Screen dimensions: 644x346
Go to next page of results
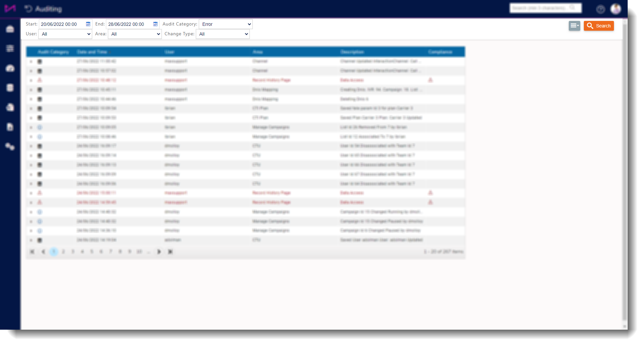coord(159,252)
